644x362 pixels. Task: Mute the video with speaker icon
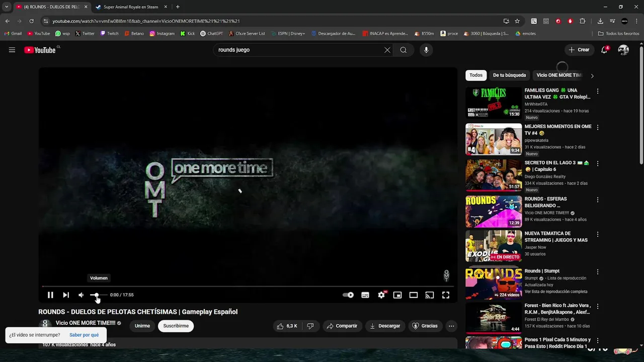click(81, 295)
